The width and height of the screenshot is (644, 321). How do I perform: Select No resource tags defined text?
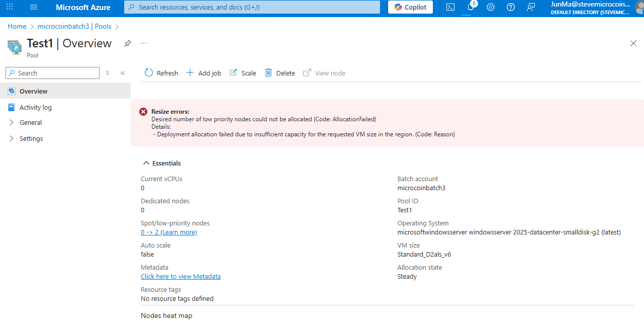pyautogui.click(x=177, y=298)
